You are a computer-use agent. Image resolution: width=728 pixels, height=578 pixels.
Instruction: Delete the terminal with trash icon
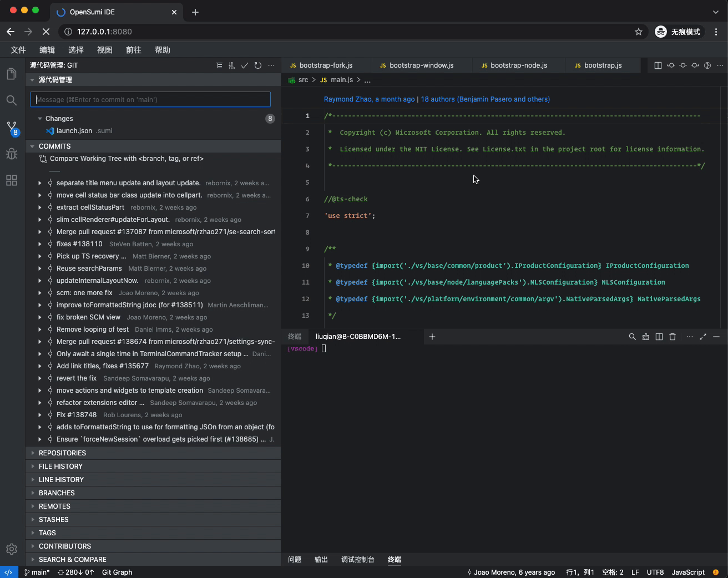click(673, 337)
